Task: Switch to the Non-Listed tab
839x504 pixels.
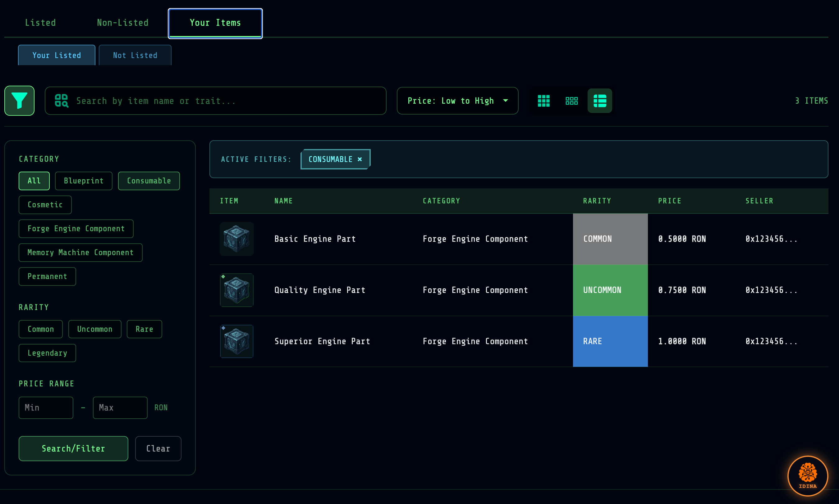Action: [x=123, y=22]
